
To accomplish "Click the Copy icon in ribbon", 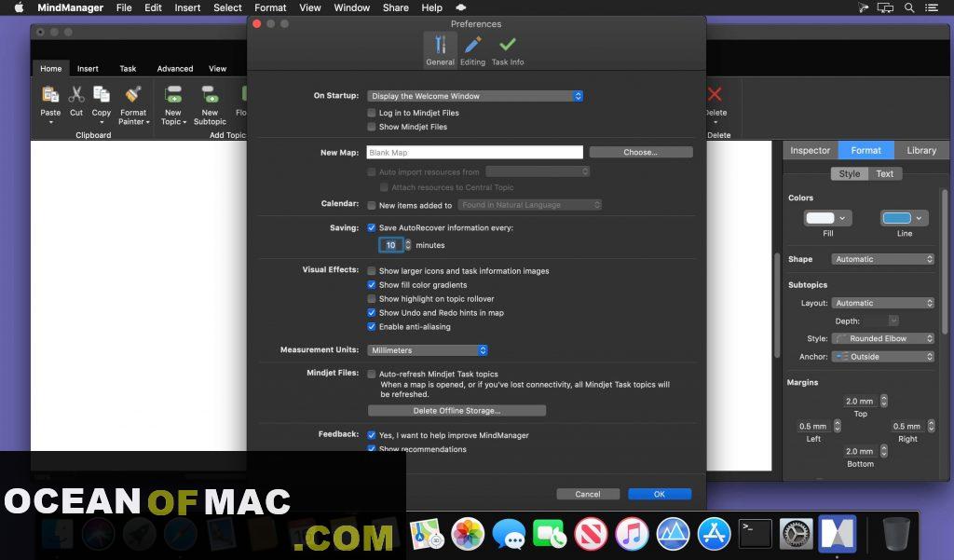I will click(x=101, y=95).
